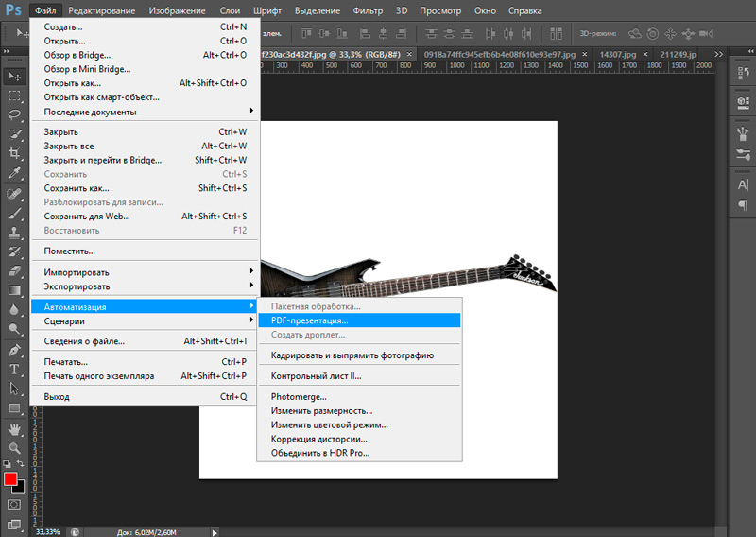The width and height of the screenshot is (756, 537).
Task: Click PDF-презентация menu entry
Action: tap(309, 320)
